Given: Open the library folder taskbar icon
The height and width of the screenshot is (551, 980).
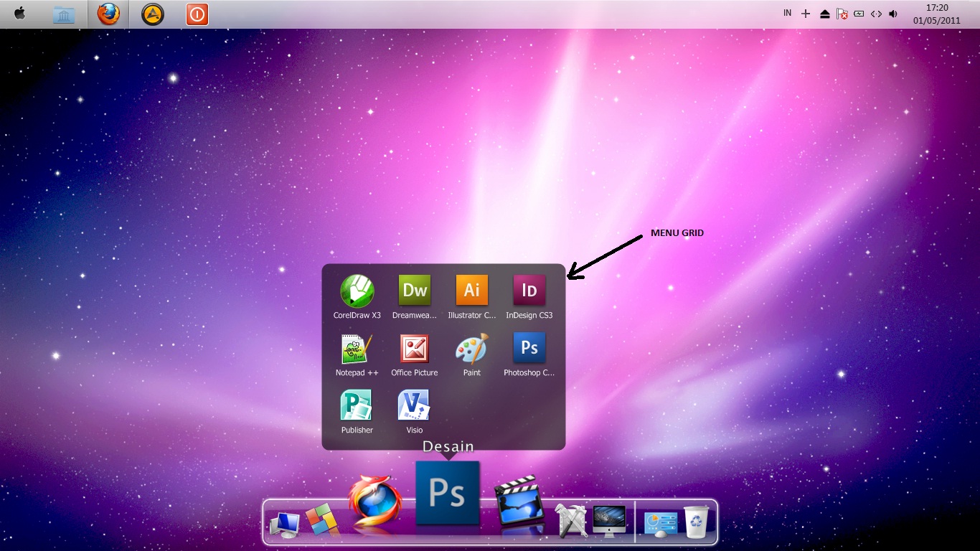Looking at the screenshot, I should click(64, 14).
